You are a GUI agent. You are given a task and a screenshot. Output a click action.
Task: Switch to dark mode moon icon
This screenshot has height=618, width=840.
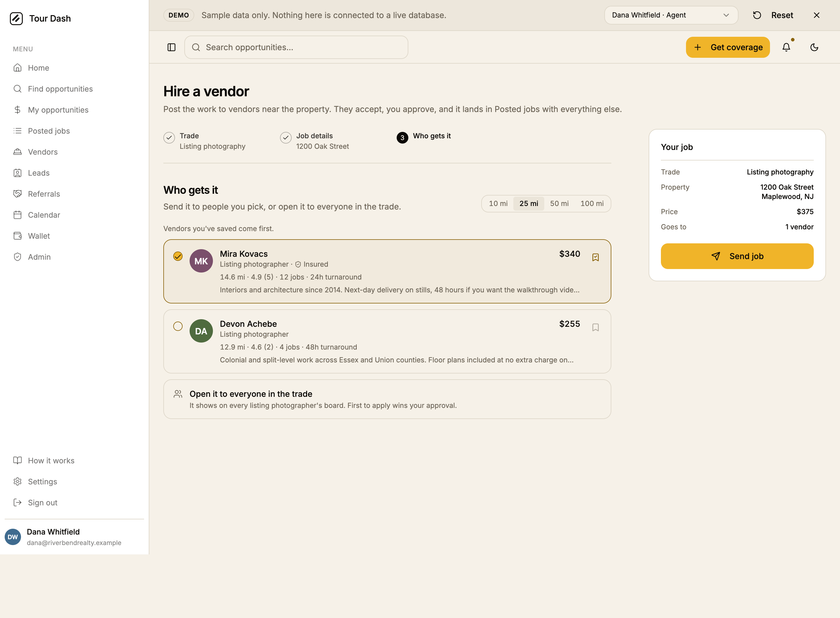pos(814,47)
